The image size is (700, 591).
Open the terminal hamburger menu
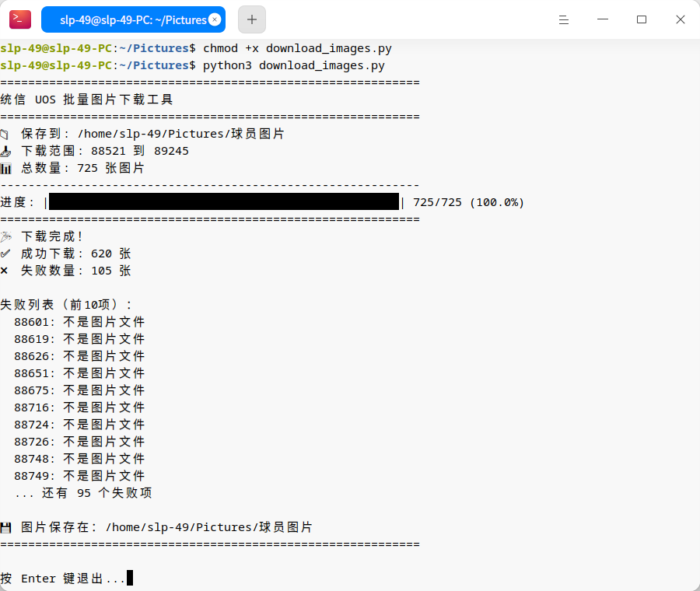coord(565,19)
